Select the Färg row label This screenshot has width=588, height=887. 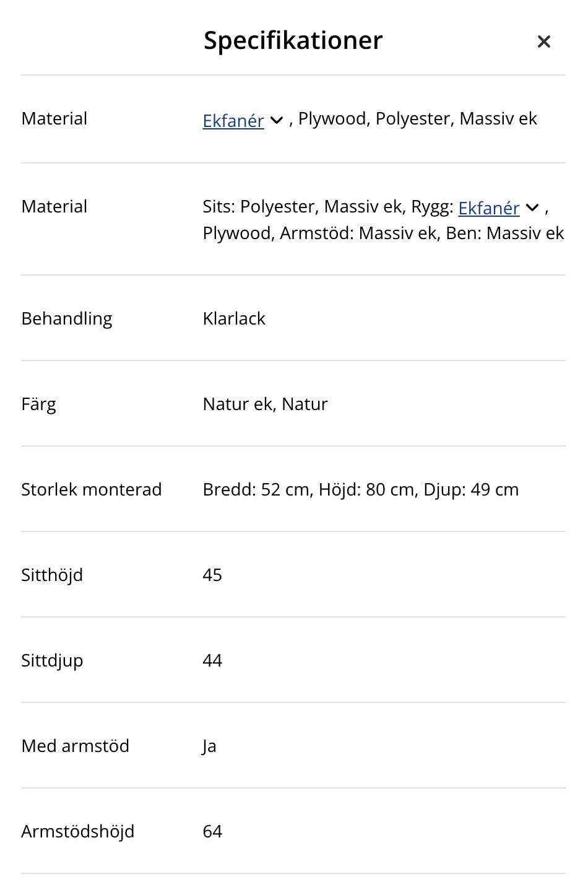coord(38,404)
